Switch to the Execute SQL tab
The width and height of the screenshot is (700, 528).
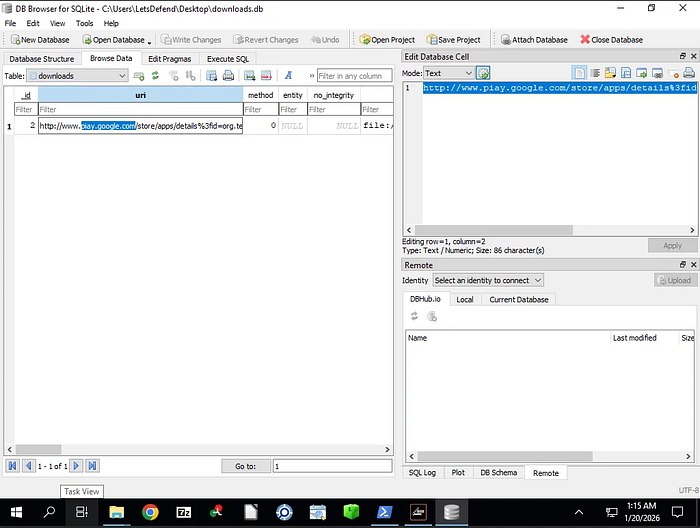point(228,59)
